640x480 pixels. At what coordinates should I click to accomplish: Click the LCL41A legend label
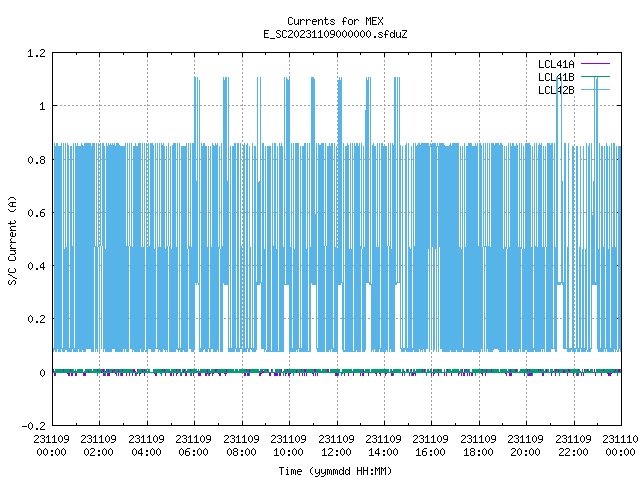(x=556, y=64)
